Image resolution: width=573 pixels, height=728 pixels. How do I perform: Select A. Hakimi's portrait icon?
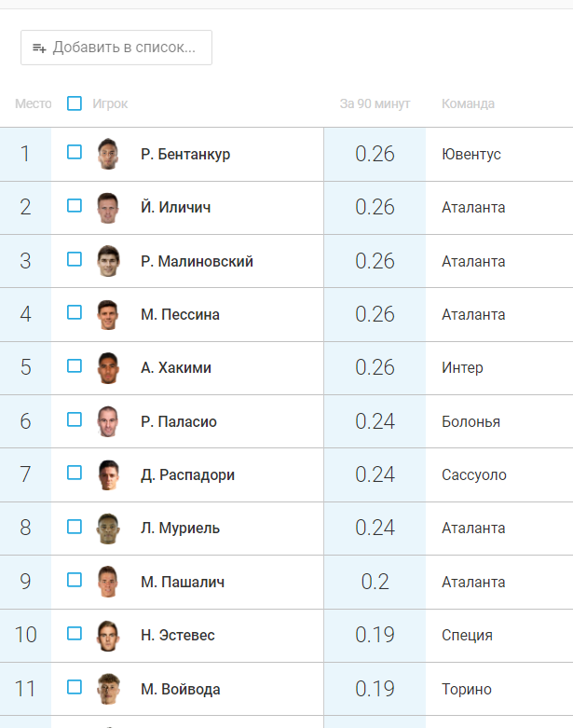pyautogui.click(x=108, y=367)
